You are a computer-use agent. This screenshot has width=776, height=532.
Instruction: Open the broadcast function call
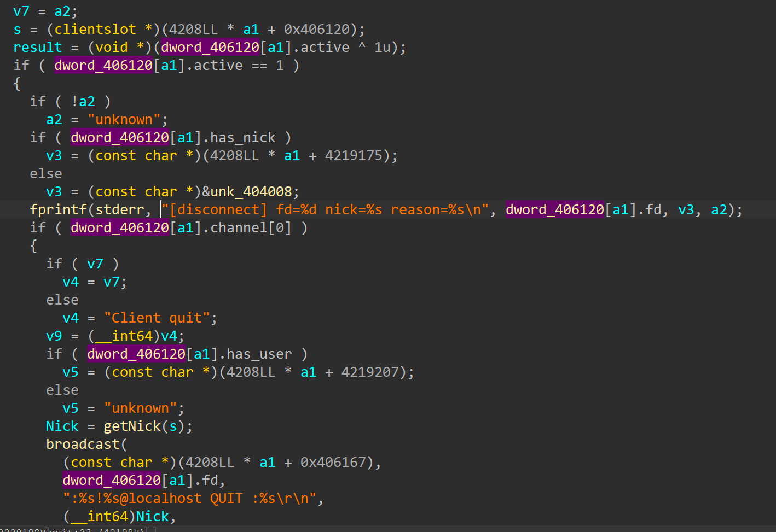click(x=83, y=444)
